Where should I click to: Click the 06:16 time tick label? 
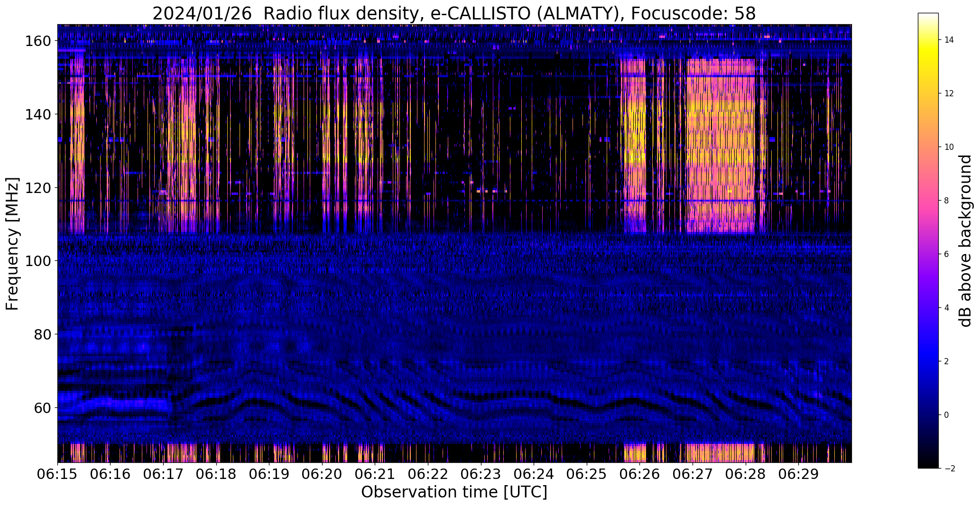(110, 474)
